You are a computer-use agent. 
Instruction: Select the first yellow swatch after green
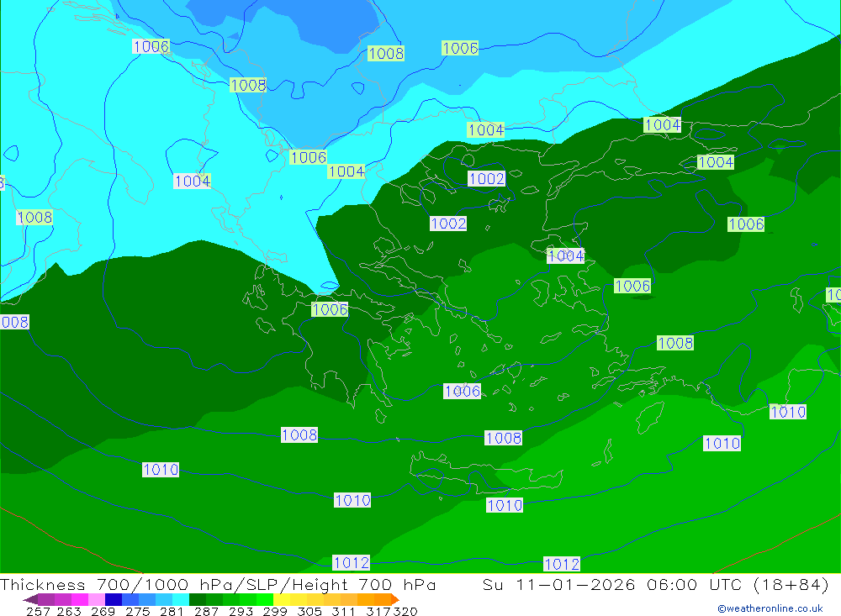click(282, 599)
